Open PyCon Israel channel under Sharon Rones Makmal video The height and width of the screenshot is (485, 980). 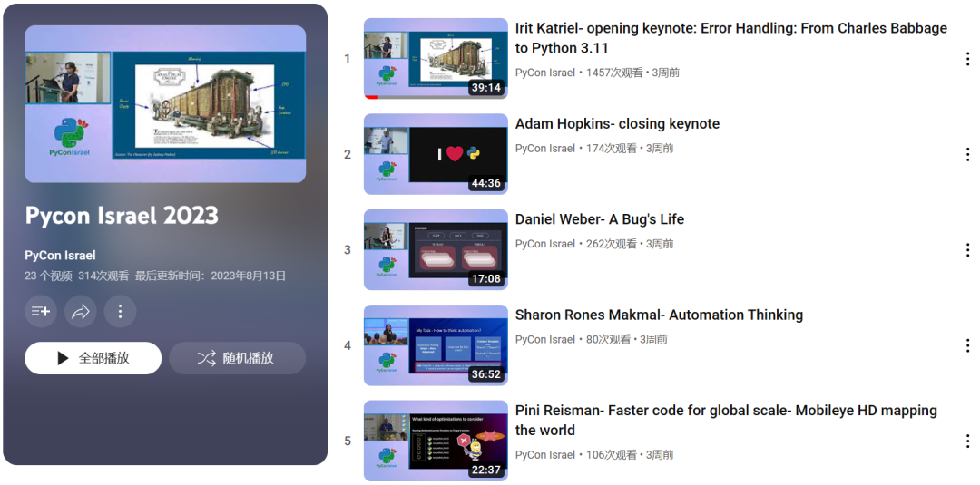[x=545, y=340]
